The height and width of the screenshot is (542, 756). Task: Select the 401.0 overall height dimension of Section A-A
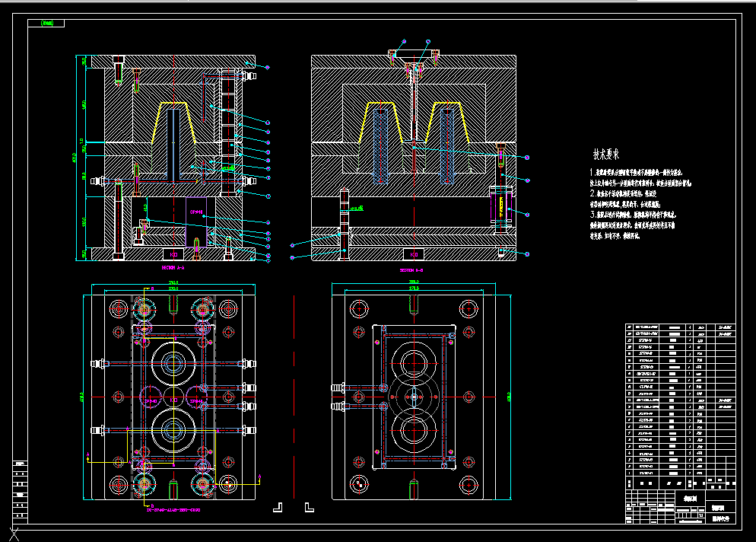75,158
